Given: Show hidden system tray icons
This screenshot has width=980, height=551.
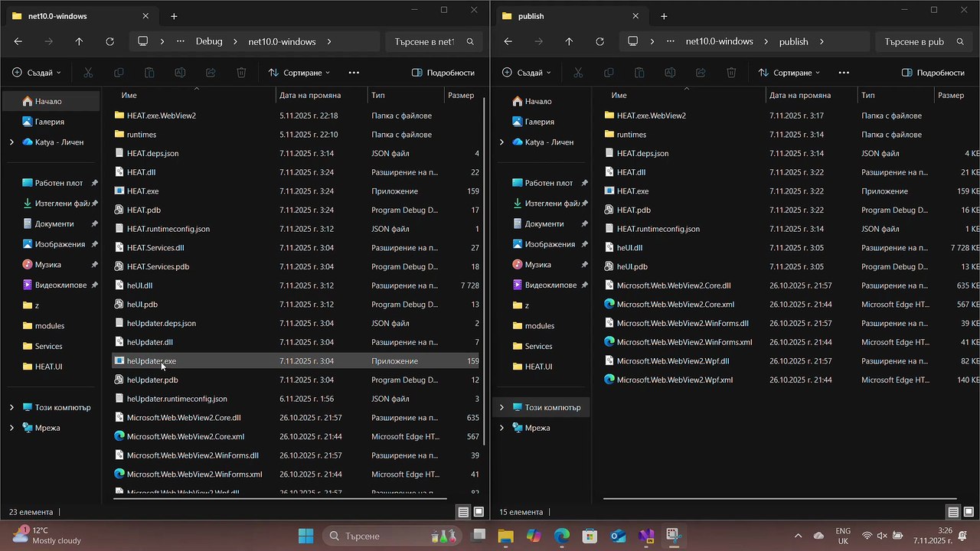Looking at the screenshot, I should (798, 536).
